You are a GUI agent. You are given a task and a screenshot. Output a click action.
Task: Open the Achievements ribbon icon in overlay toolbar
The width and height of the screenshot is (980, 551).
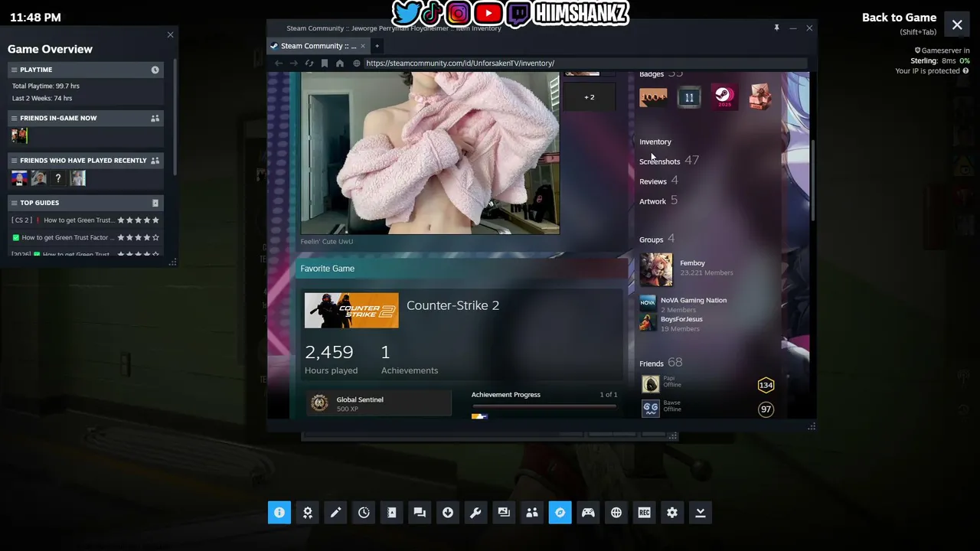(308, 513)
